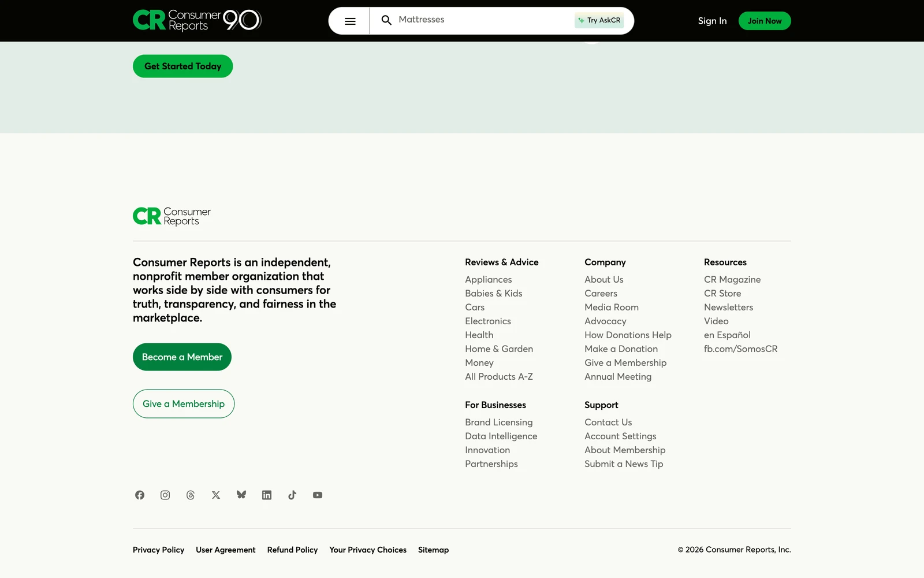Click the Join Now button
The image size is (924, 578).
[x=765, y=21]
